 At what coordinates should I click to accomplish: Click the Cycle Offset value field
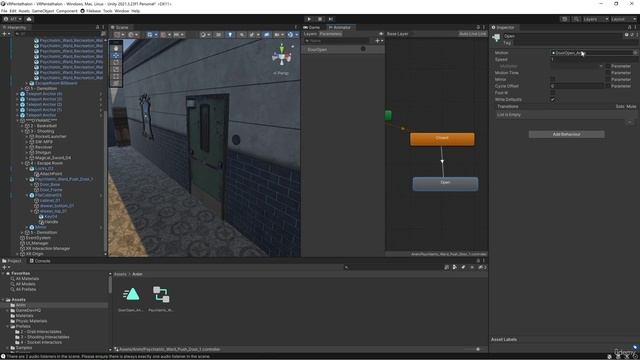tap(576, 86)
